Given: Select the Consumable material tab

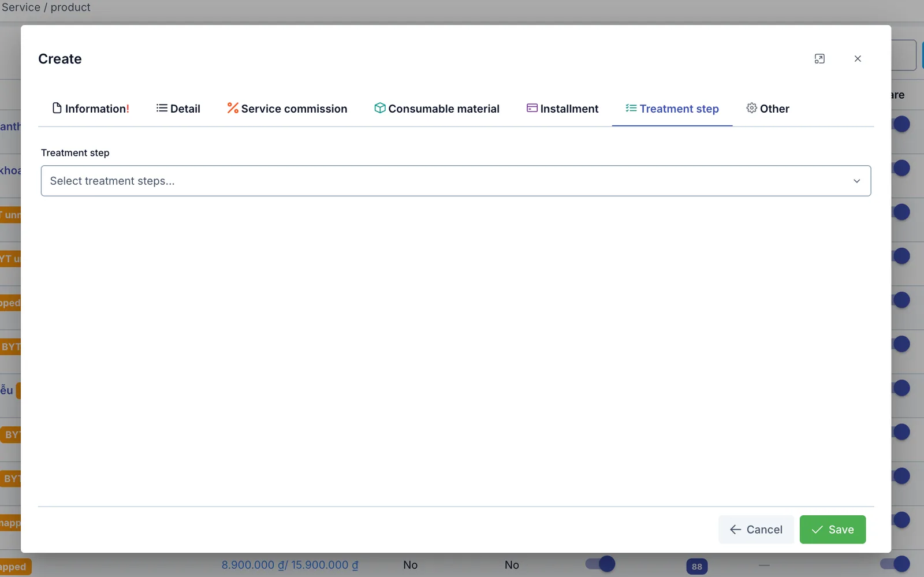Looking at the screenshot, I should tap(437, 109).
